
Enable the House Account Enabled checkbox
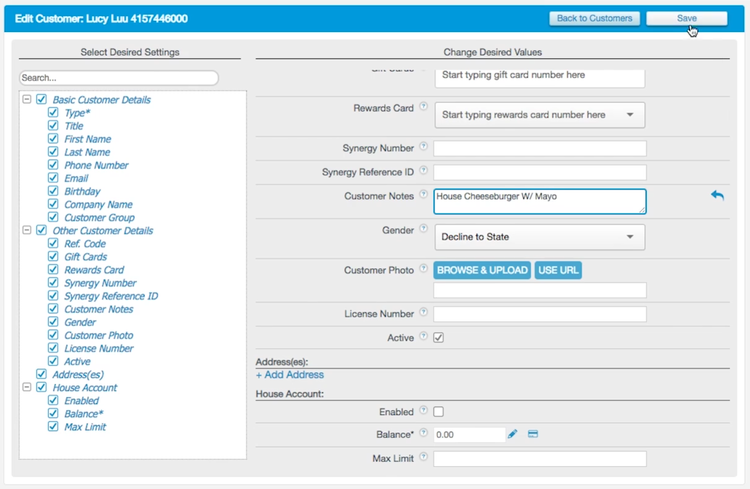coord(439,411)
